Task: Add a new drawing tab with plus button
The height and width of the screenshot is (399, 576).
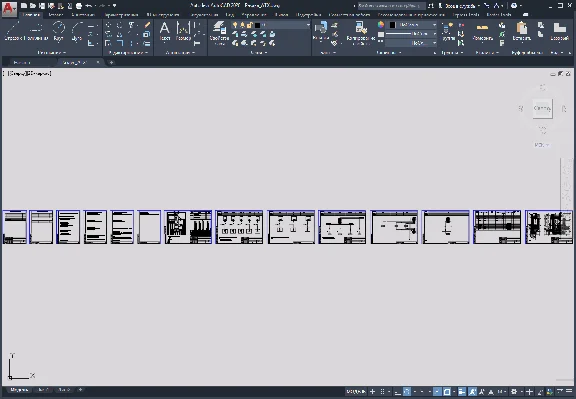Action: pos(111,62)
